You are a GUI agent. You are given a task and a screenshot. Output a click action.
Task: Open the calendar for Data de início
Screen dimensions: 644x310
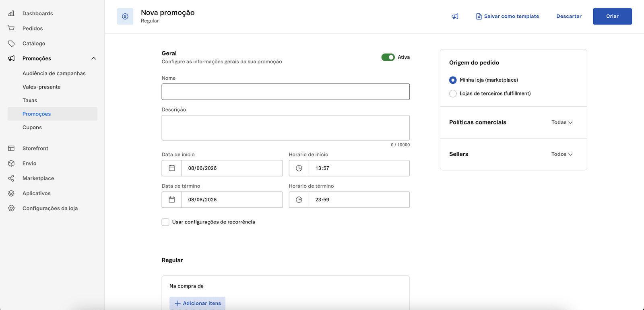172,168
